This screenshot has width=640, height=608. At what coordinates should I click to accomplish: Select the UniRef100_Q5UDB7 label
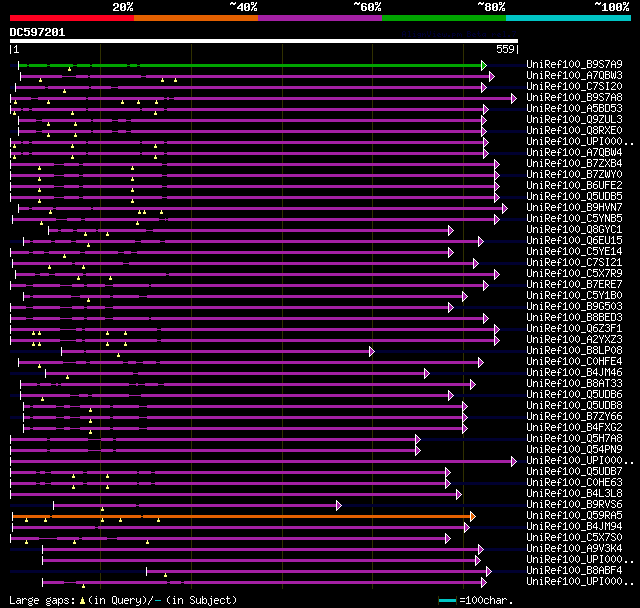pyautogui.click(x=574, y=472)
